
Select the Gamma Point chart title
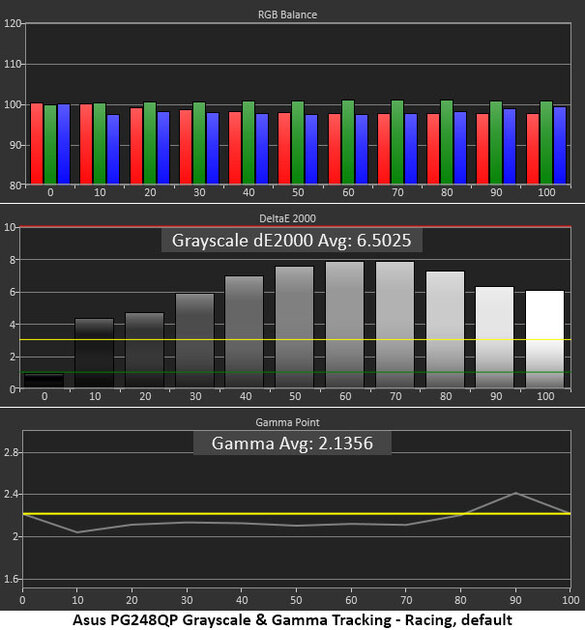click(x=287, y=422)
